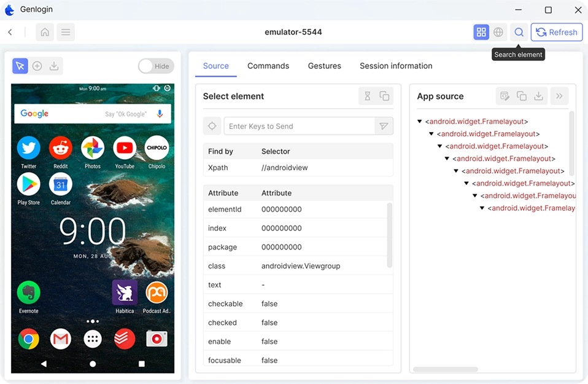Open the Reddit app on the emulator

pos(60,153)
